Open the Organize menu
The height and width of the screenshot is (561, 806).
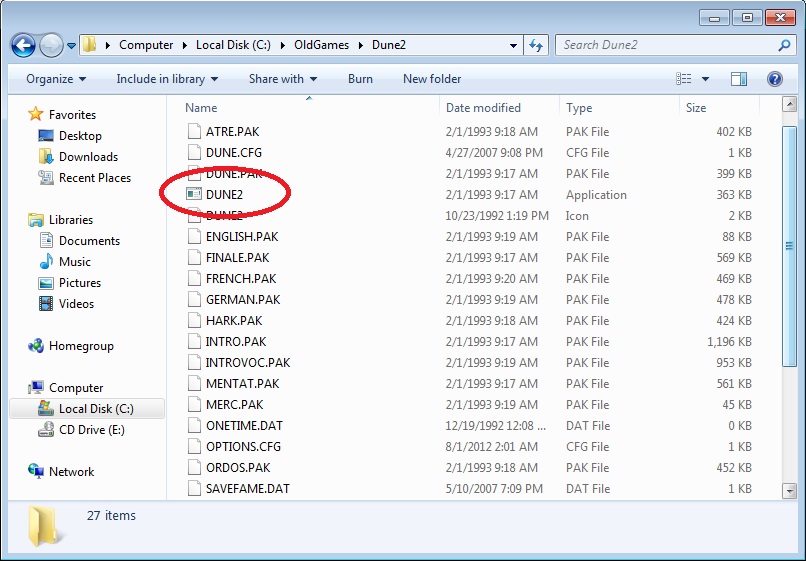pyautogui.click(x=56, y=79)
